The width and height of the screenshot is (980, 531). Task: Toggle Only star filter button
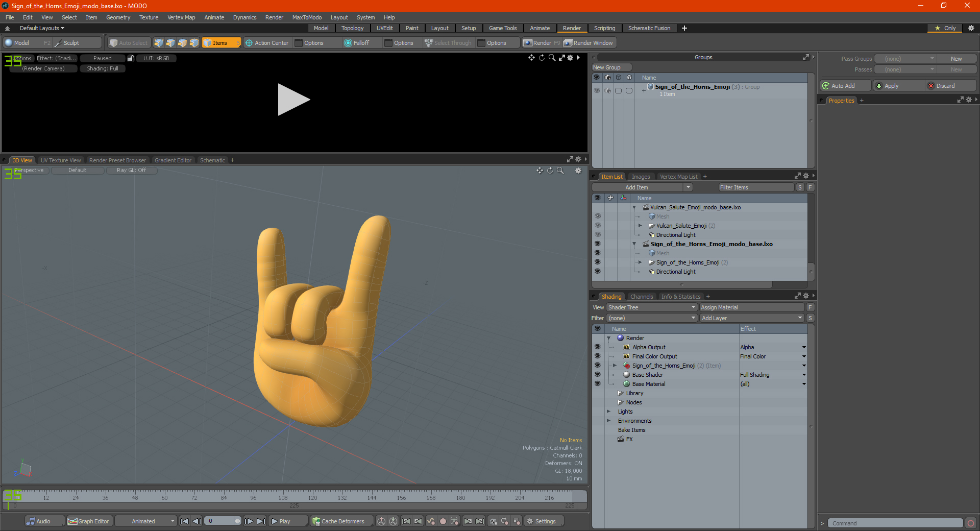click(945, 28)
